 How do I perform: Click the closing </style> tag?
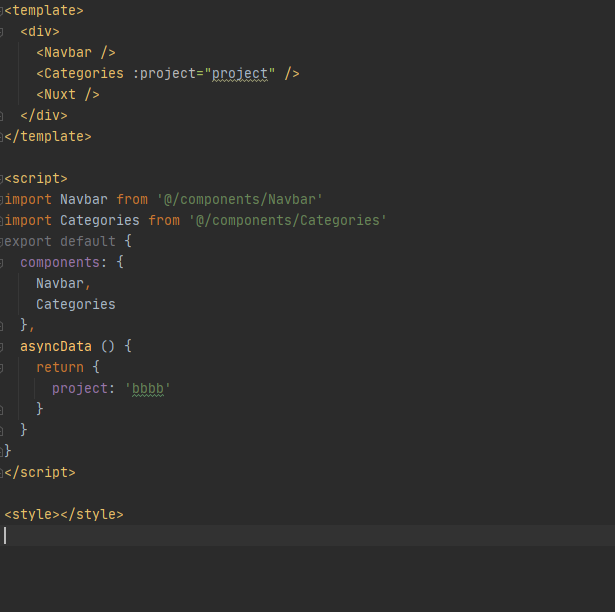(92, 514)
